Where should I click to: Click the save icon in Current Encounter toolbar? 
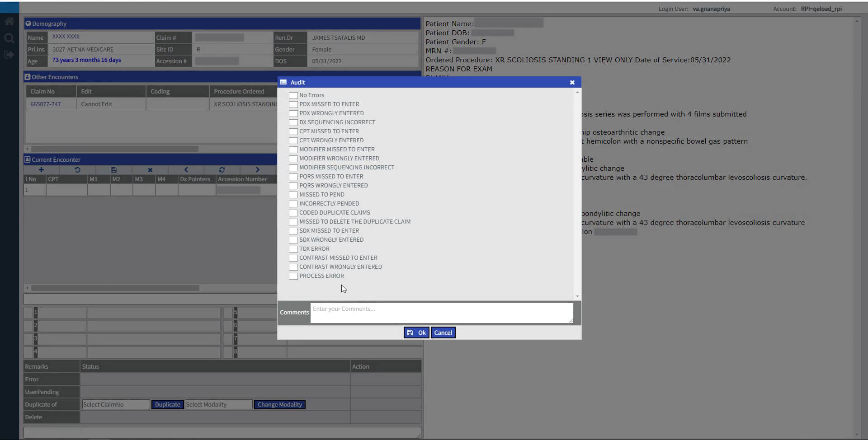click(114, 170)
